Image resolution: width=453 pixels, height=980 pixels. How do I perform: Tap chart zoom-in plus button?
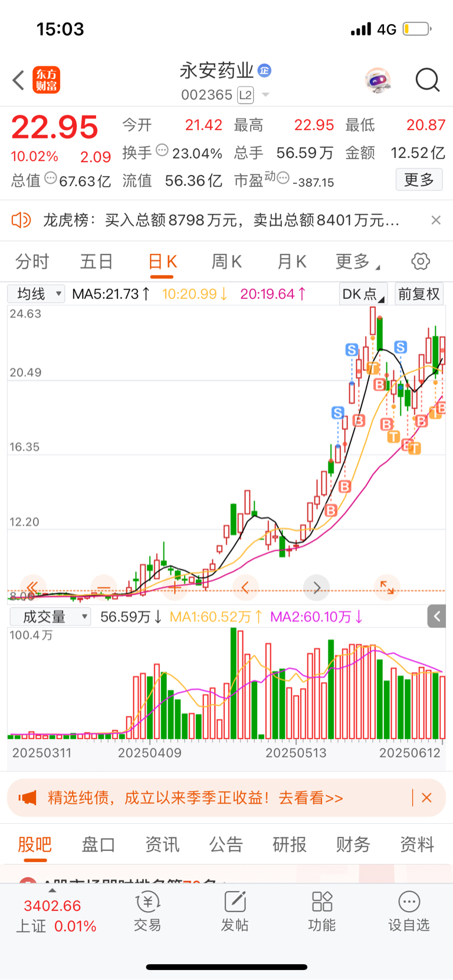tap(175, 587)
